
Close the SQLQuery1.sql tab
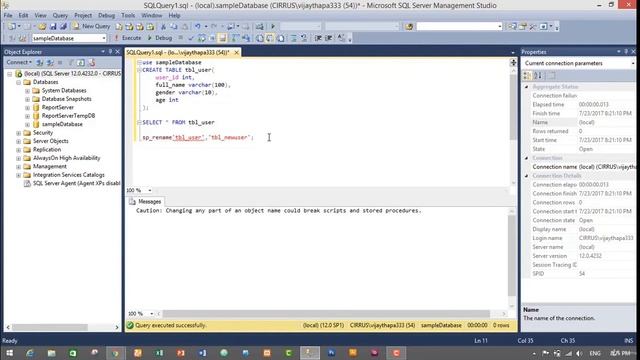coord(236,52)
